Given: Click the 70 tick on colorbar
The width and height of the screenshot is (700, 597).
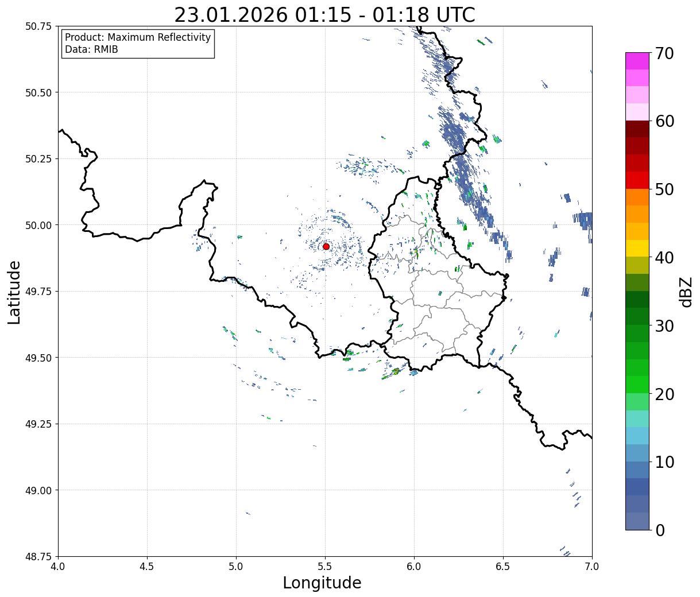Looking at the screenshot, I should 664,53.
